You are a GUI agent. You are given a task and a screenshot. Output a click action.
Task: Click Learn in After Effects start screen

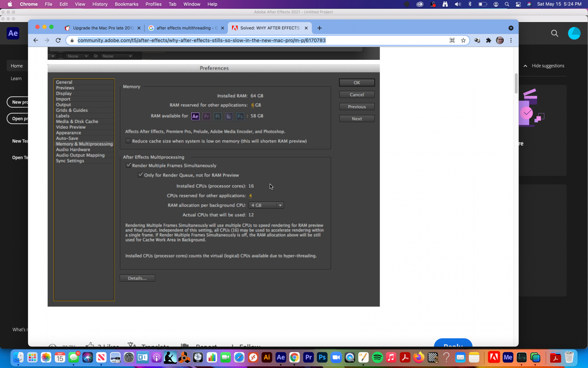tap(16, 79)
